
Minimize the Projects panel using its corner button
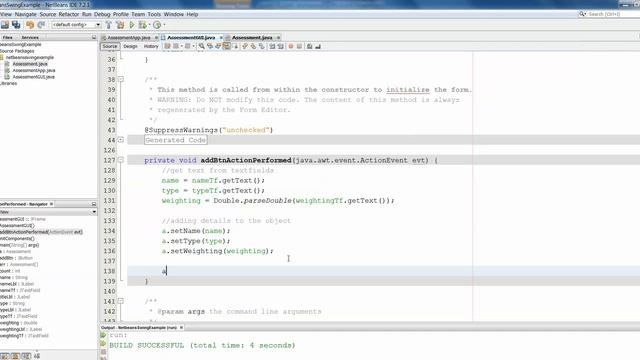click(93, 37)
